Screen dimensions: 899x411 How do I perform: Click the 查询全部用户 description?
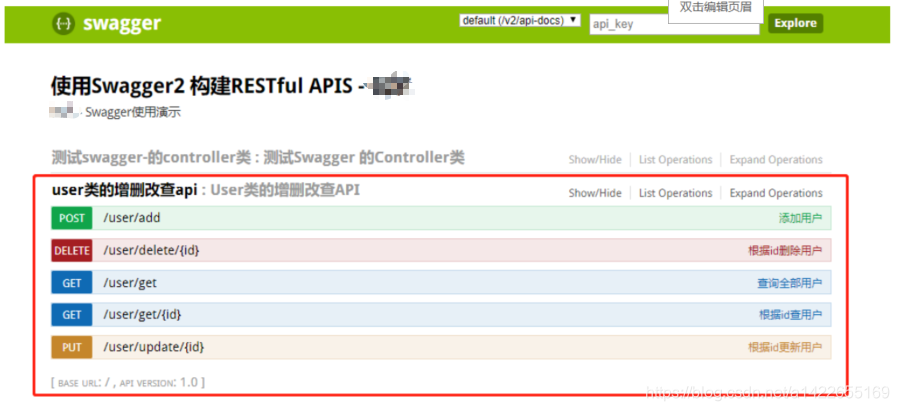(x=789, y=283)
